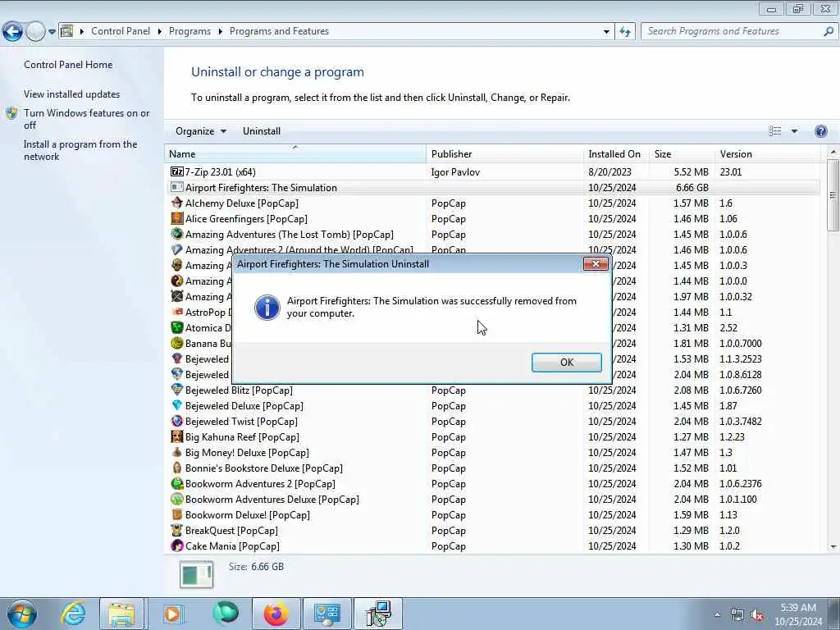Click Bejeweled Twist [PopCap] icon
This screenshot has height=630, width=840.
click(177, 421)
